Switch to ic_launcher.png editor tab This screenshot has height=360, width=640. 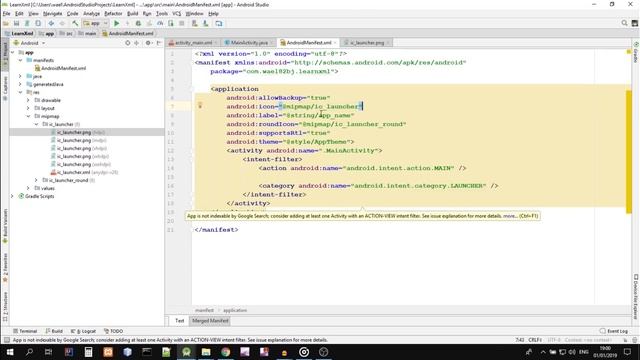[x=367, y=42]
